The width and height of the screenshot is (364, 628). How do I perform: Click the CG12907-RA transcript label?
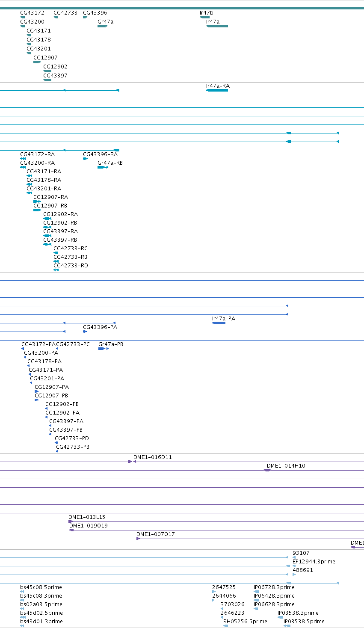click(x=50, y=197)
